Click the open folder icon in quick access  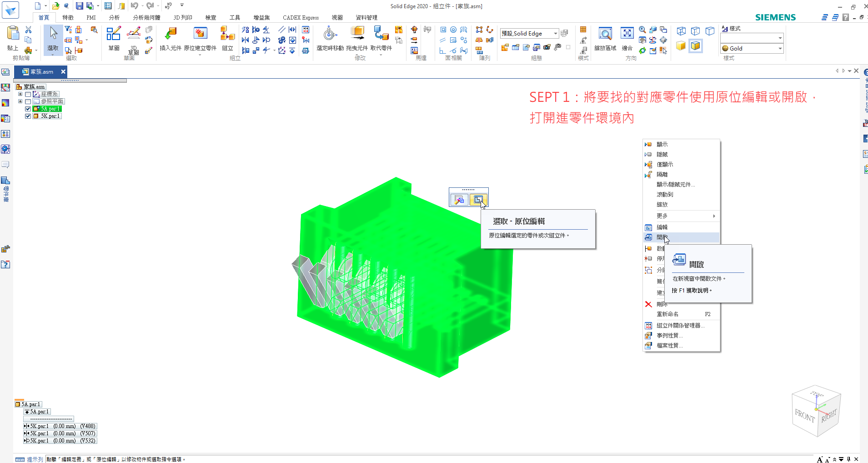coord(55,6)
